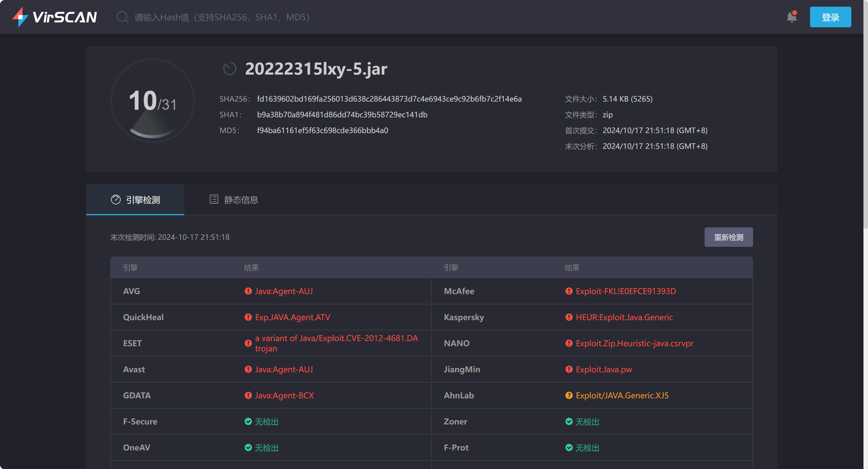868x469 pixels.
Task: Click the search magnifier icon
Action: click(x=122, y=17)
